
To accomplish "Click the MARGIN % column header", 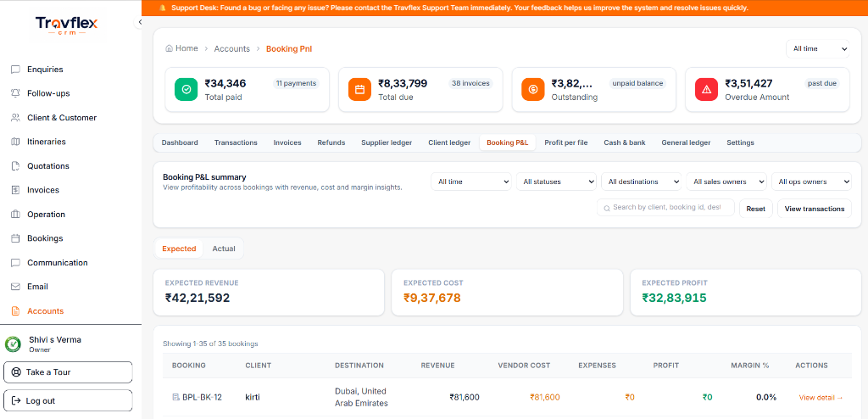I will (750, 366).
